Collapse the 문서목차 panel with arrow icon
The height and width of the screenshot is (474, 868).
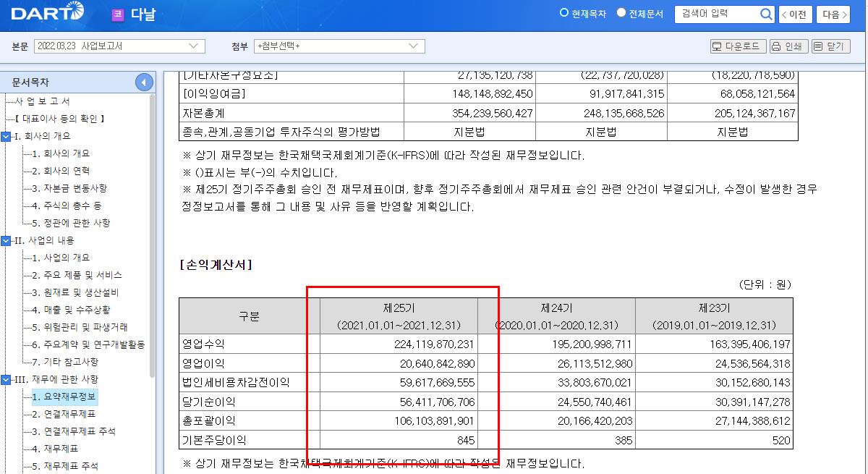(145, 82)
